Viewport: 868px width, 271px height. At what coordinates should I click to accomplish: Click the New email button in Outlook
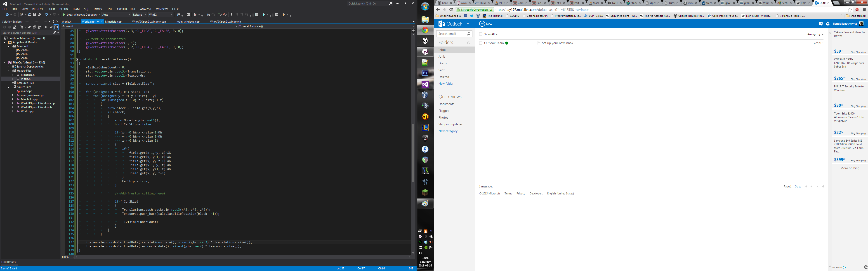486,24
